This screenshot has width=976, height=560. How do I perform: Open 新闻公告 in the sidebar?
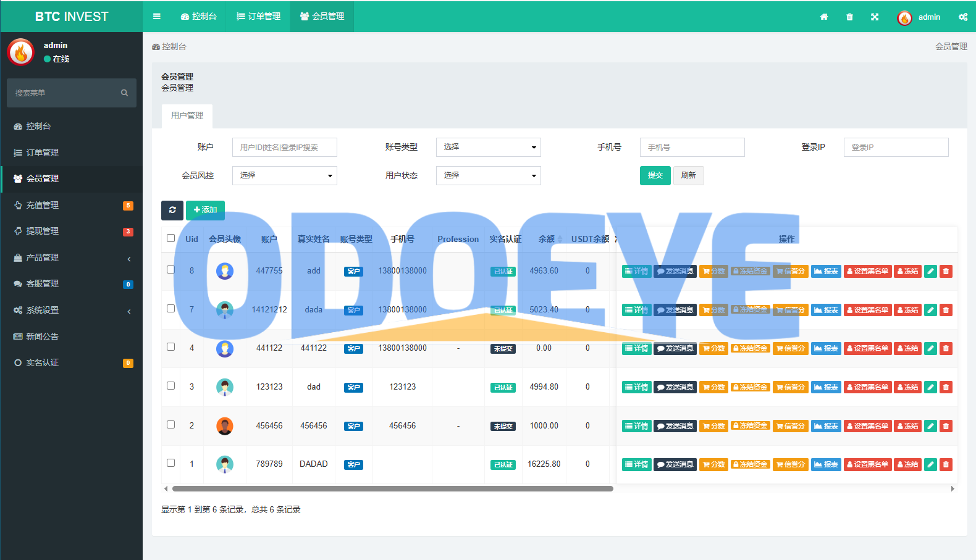(x=72, y=336)
